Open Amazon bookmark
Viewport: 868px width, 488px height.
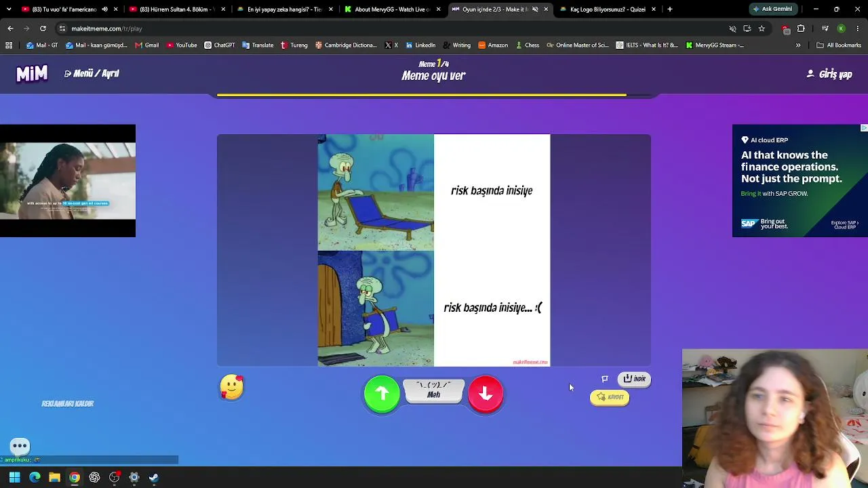point(493,45)
